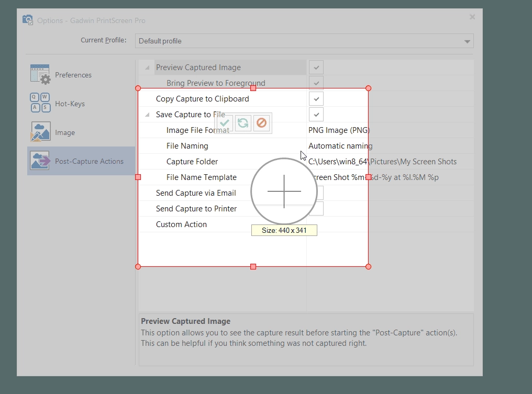Select the Preferences label in sidebar
532x394 pixels.
(73, 75)
